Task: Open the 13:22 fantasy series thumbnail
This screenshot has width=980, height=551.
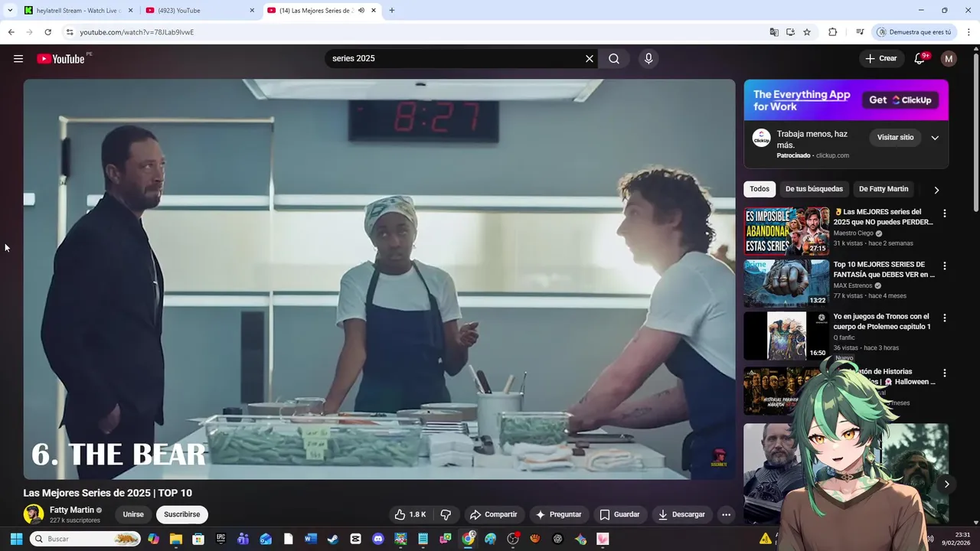Action: (786, 283)
